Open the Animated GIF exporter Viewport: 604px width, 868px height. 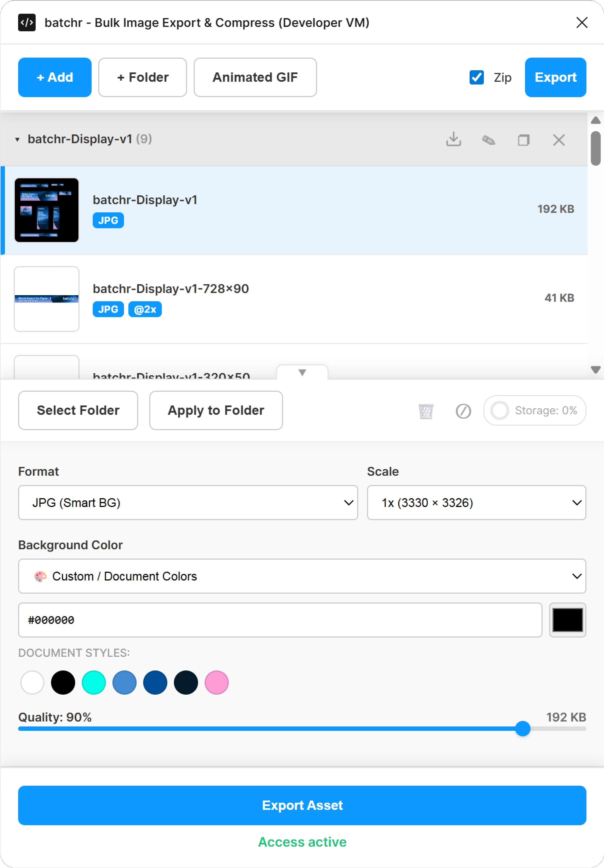coord(255,77)
